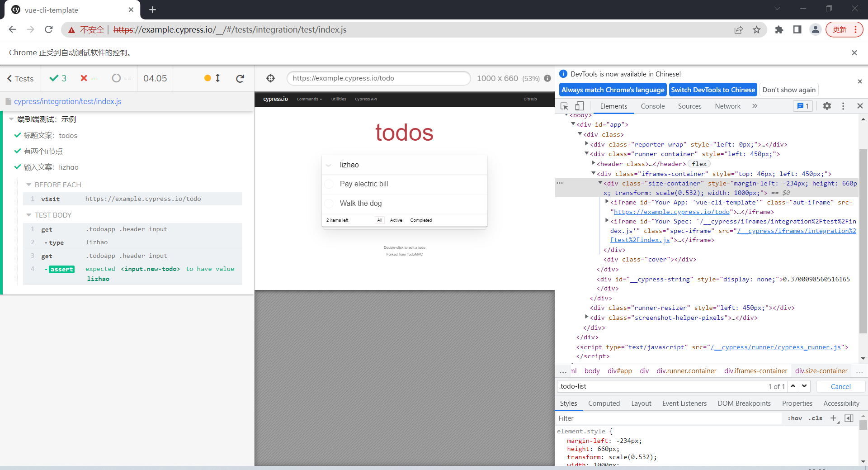Show viewport info icon
Screen dimensions: 868x470
[547, 78]
